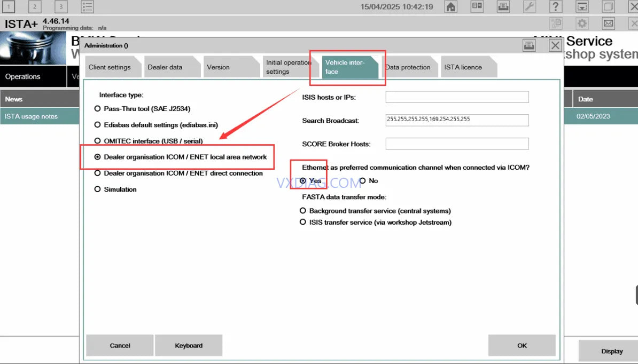
Task: Click the print icon in the Administration dialog header
Action: tap(529, 45)
